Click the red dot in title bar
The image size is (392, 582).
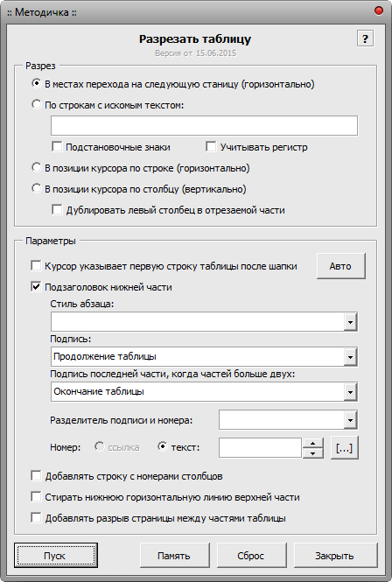click(379, 11)
